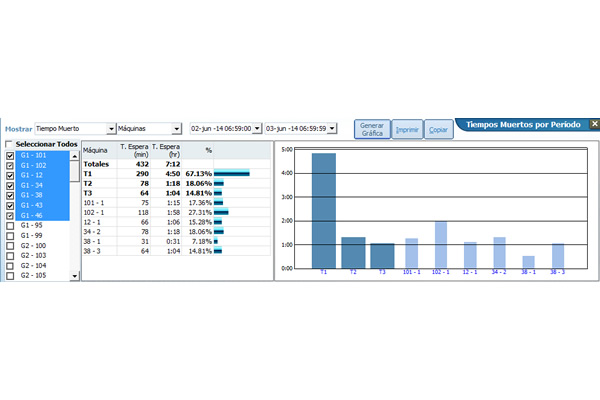The width and height of the screenshot is (600, 400).
Task: Click the tall T1 bar in chart
Action: pos(323,210)
